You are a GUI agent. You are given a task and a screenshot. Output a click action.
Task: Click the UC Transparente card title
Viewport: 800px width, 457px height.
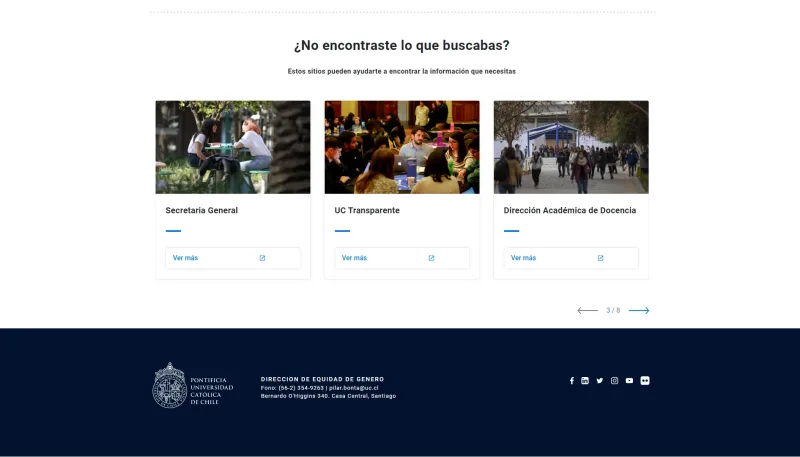click(367, 210)
